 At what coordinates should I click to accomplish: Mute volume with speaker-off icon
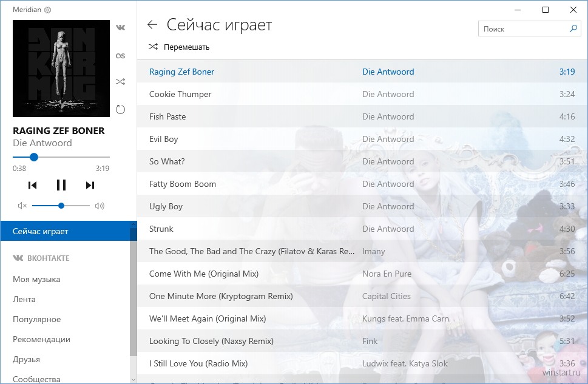pyautogui.click(x=22, y=206)
